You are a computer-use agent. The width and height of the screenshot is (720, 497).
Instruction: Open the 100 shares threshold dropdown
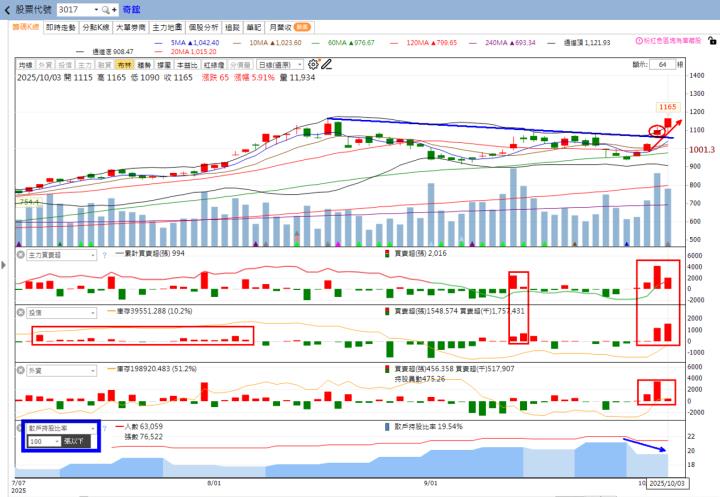click(x=44, y=441)
